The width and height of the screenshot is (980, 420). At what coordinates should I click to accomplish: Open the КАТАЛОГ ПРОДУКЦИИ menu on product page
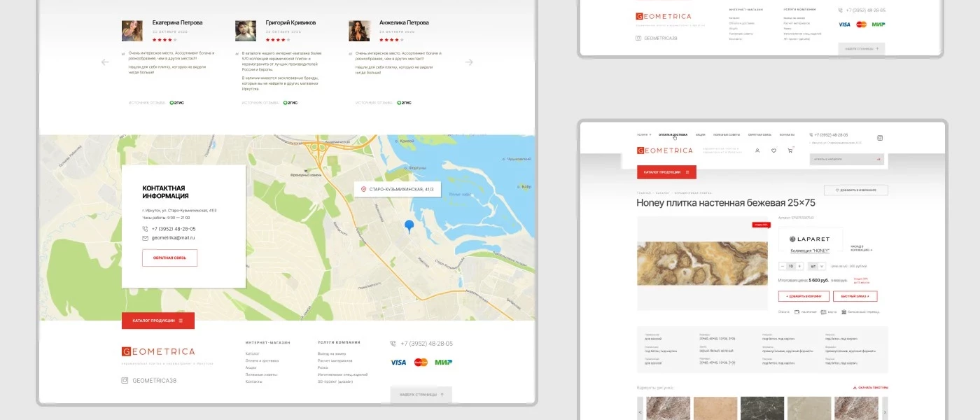(666, 172)
